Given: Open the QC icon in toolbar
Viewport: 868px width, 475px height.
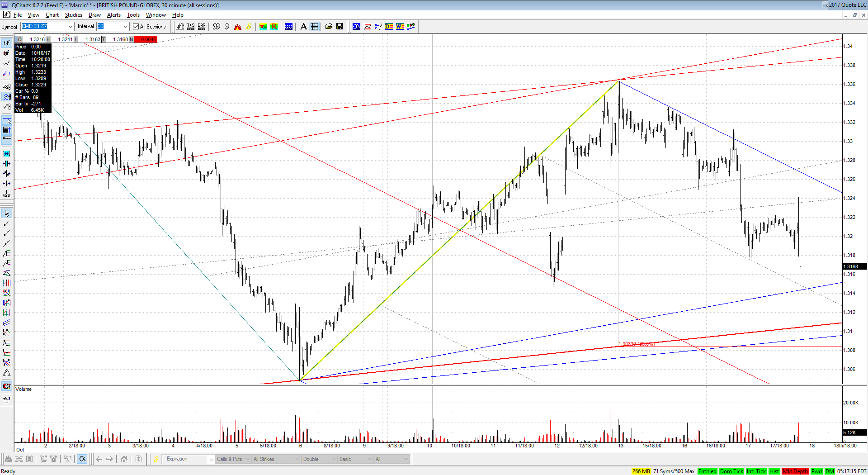Looking at the screenshot, I should click(288, 27).
